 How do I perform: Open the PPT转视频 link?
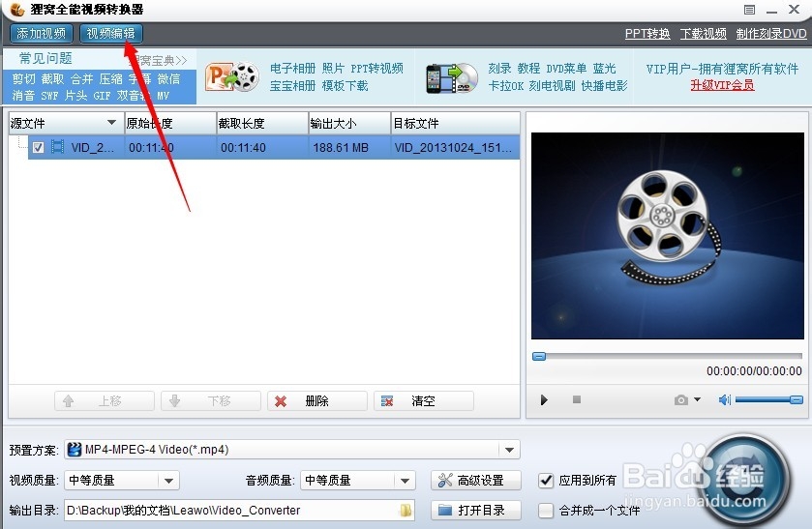tap(376, 69)
